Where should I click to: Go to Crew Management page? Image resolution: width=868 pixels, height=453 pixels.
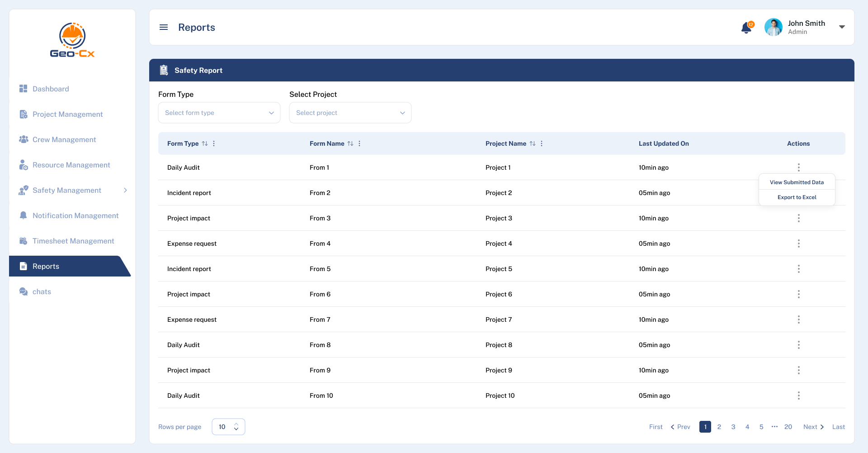[64, 140]
